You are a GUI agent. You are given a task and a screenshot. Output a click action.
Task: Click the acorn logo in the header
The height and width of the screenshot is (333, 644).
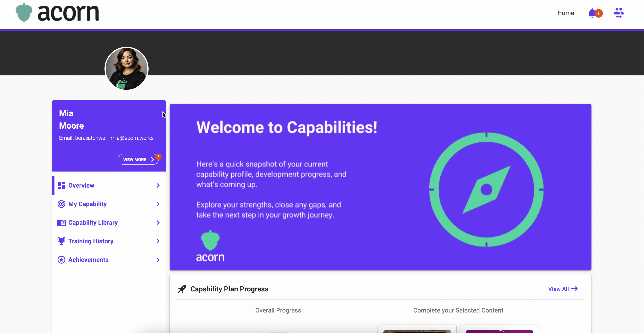(x=57, y=13)
